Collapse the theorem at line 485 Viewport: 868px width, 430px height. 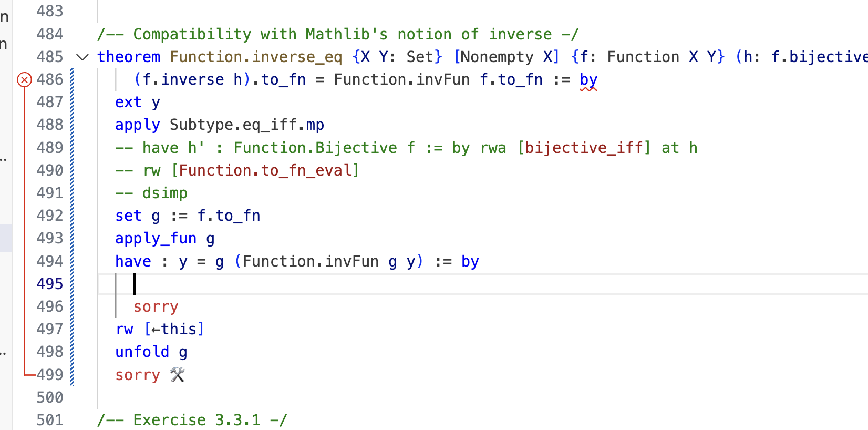pos(82,57)
